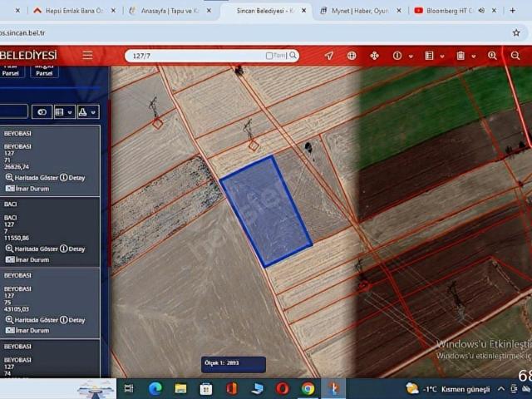Toggle the visibility button in the left panel
This screenshot has width=532, height=399.
click(x=42, y=111)
